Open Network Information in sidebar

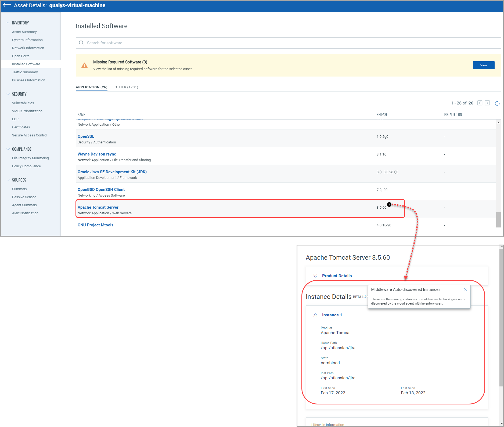pyautogui.click(x=28, y=48)
